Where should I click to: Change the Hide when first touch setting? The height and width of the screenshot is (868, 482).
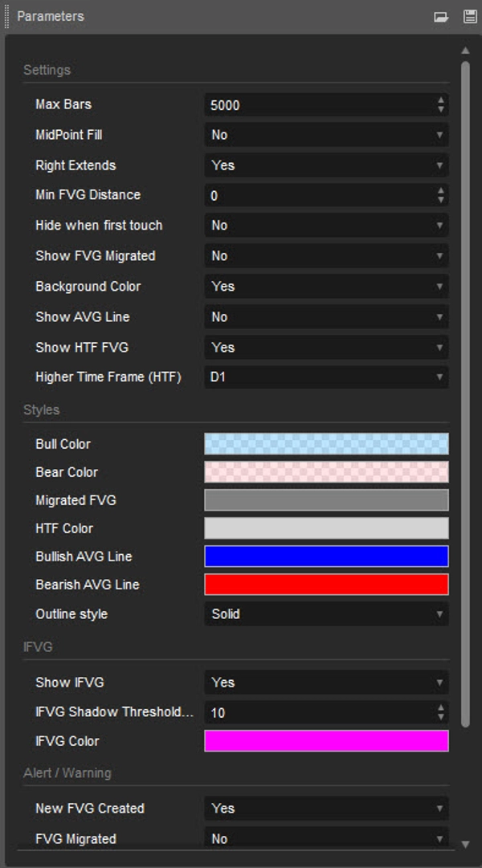[x=326, y=226]
